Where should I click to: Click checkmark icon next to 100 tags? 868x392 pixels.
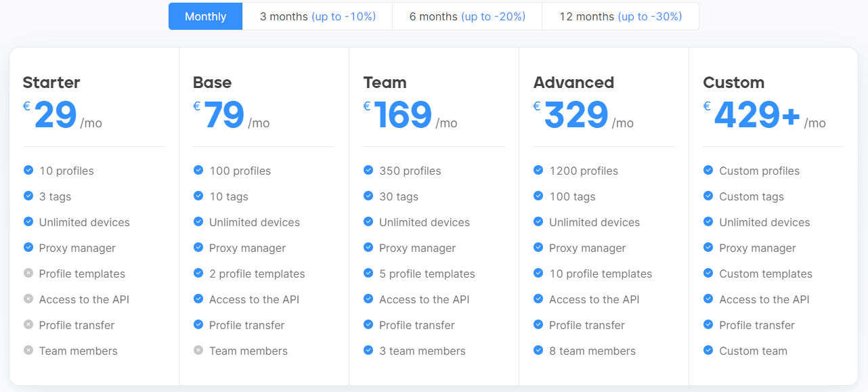click(x=538, y=196)
